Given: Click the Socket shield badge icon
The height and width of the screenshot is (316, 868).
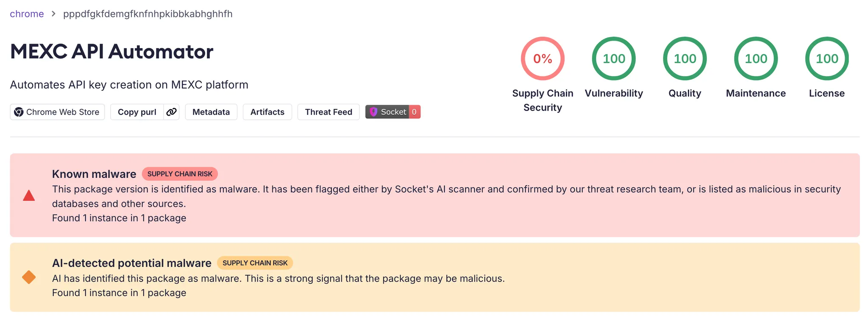Looking at the screenshot, I should coord(373,112).
